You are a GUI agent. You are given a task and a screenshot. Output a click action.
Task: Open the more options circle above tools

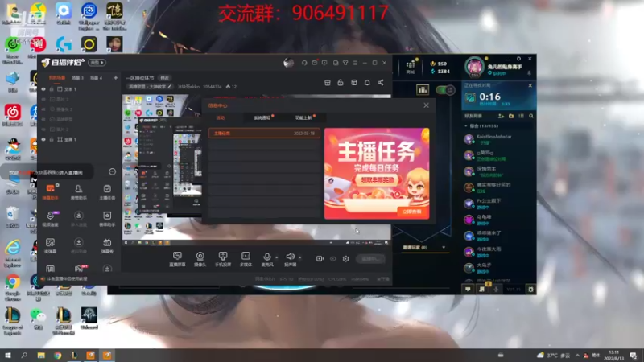[112, 172]
